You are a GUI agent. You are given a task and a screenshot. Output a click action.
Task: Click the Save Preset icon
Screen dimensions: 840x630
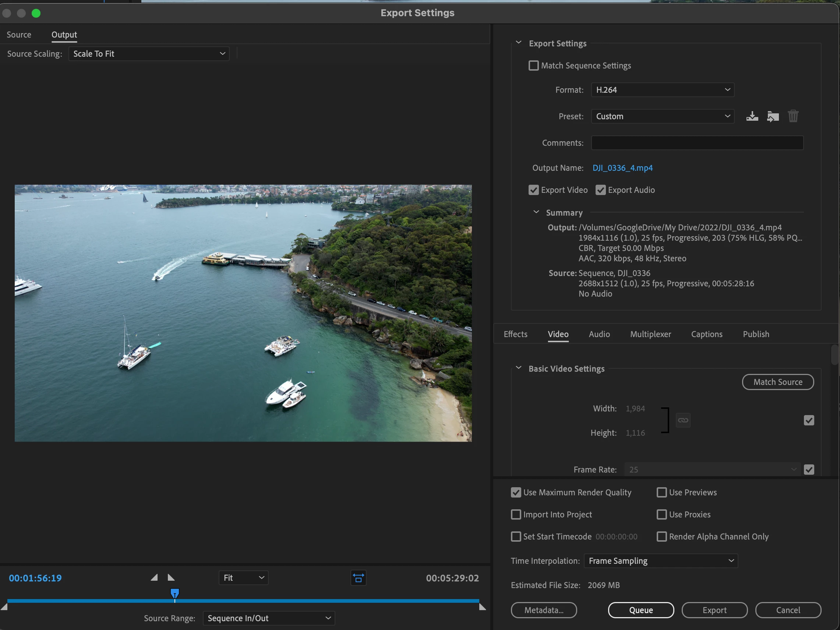[752, 116]
